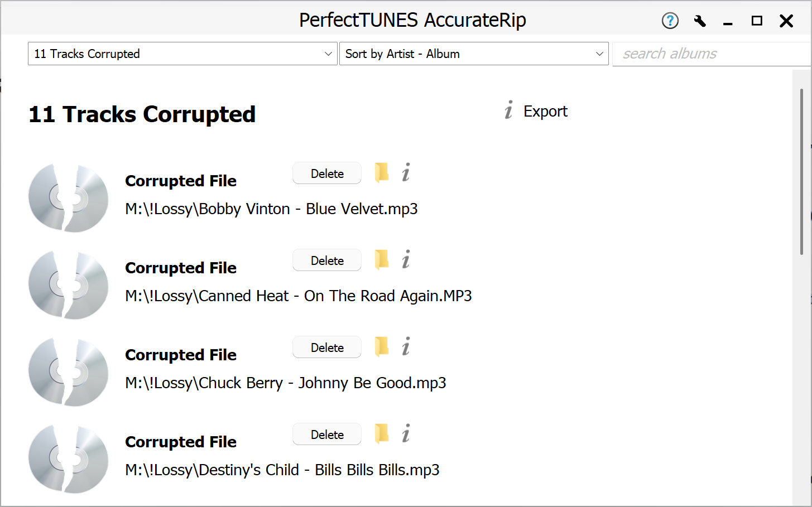Screen dimensions: 812x507
Task: Delete Chuck Berry Johnny Be Good file
Action: click(327, 347)
